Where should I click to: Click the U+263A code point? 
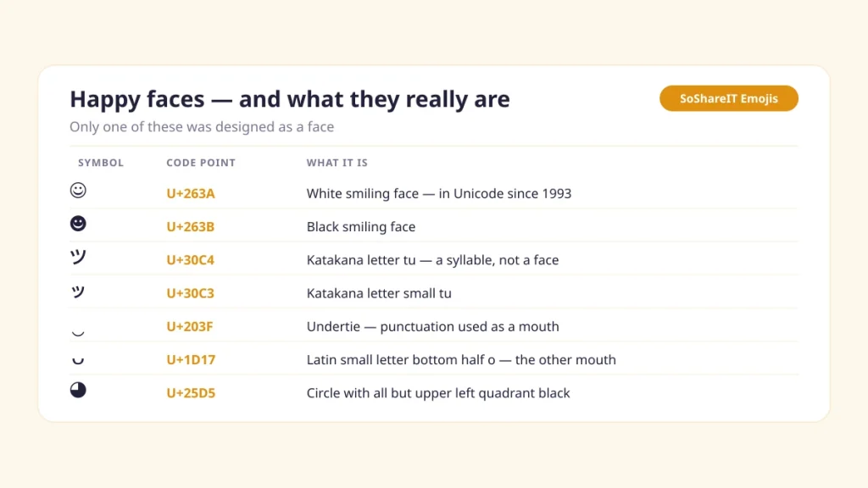coord(191,194)
